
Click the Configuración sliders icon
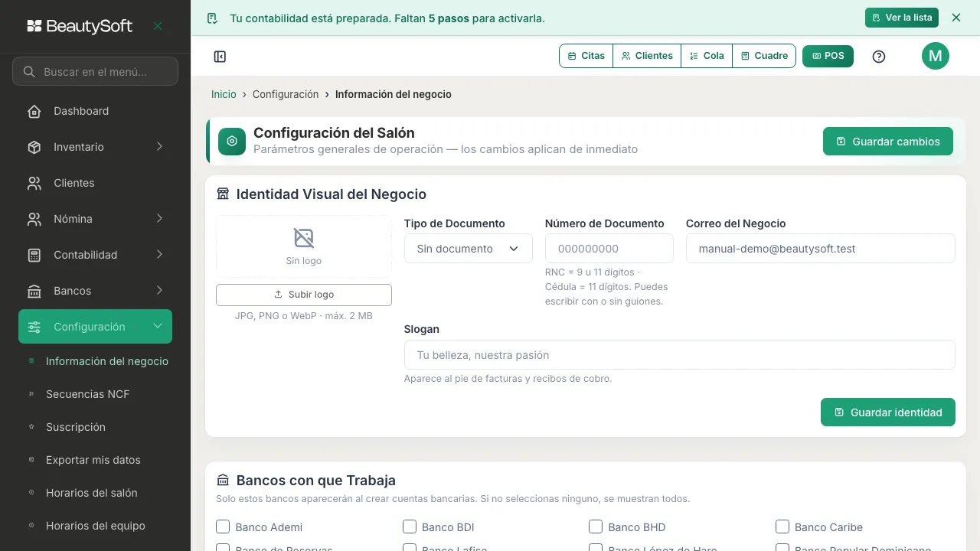click(34, 328)
